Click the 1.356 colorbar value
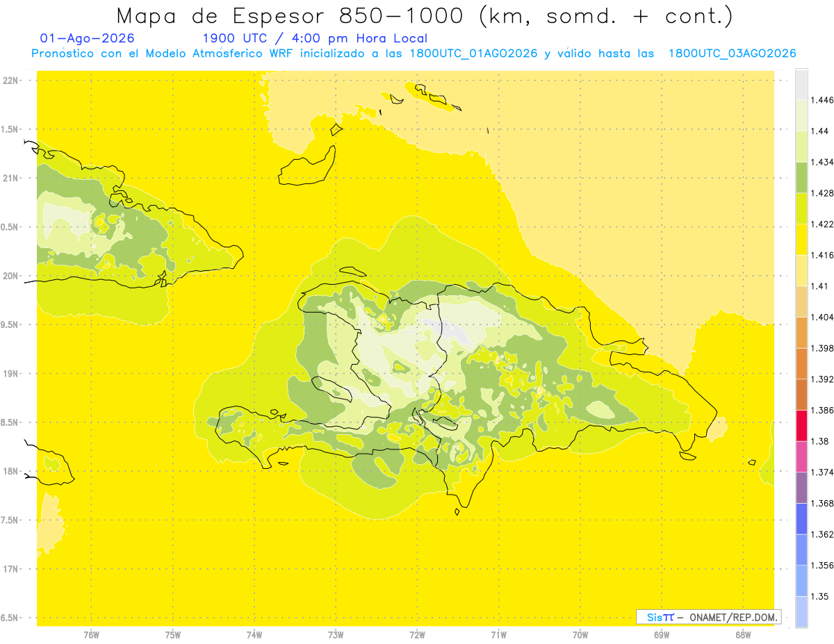The image size is (834, 644). [x=822, y=565]
